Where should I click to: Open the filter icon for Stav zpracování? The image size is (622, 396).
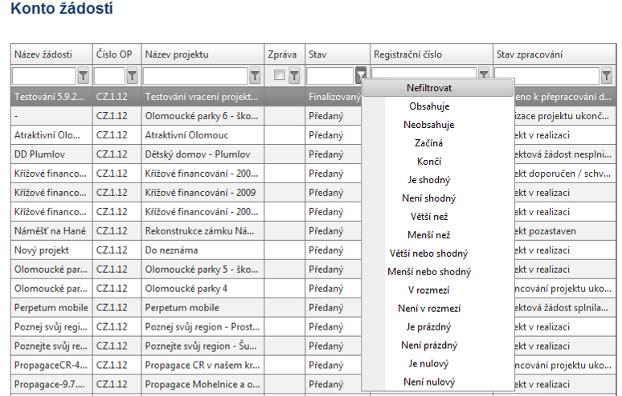(x=606, y=75)
